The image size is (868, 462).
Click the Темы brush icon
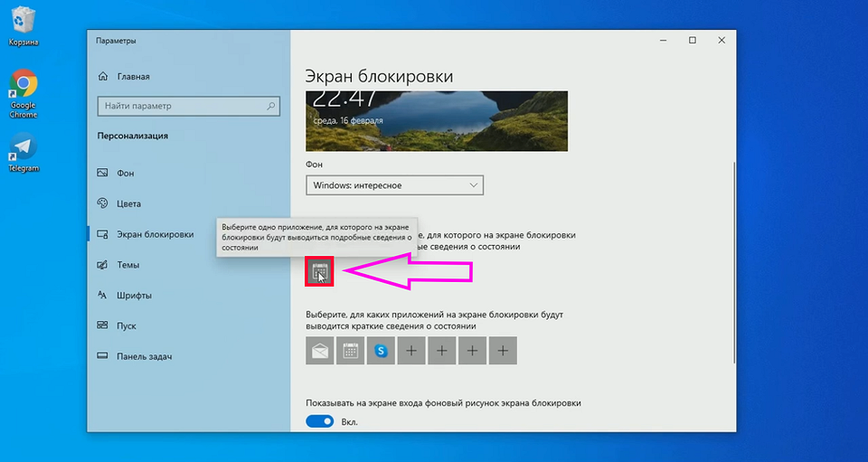[x=102, y=265]
